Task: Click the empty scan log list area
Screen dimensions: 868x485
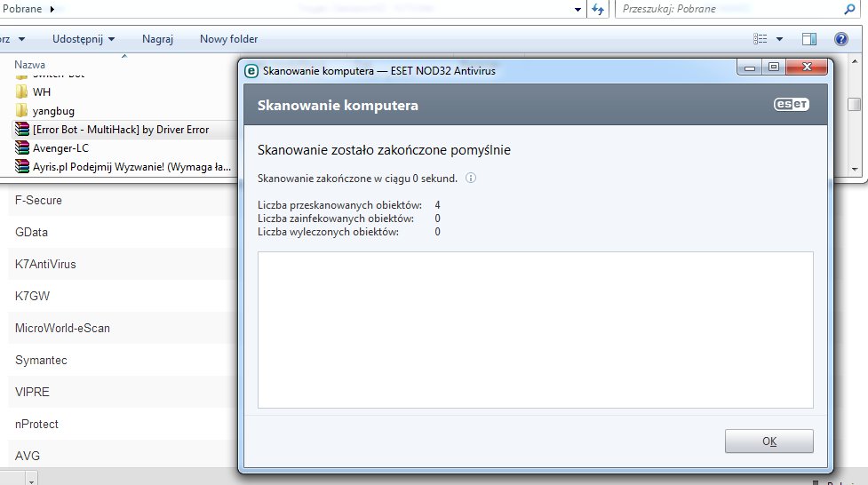Action: (536, 330)
